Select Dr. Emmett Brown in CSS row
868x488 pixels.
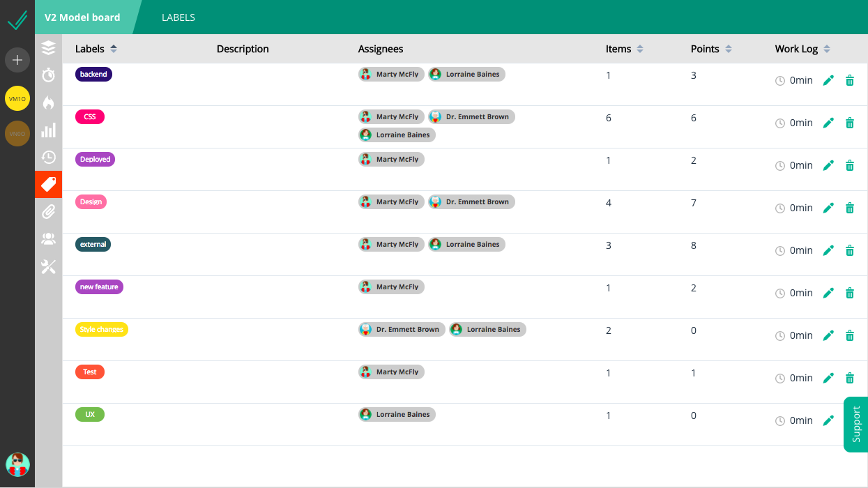click(x=471, y=116)
